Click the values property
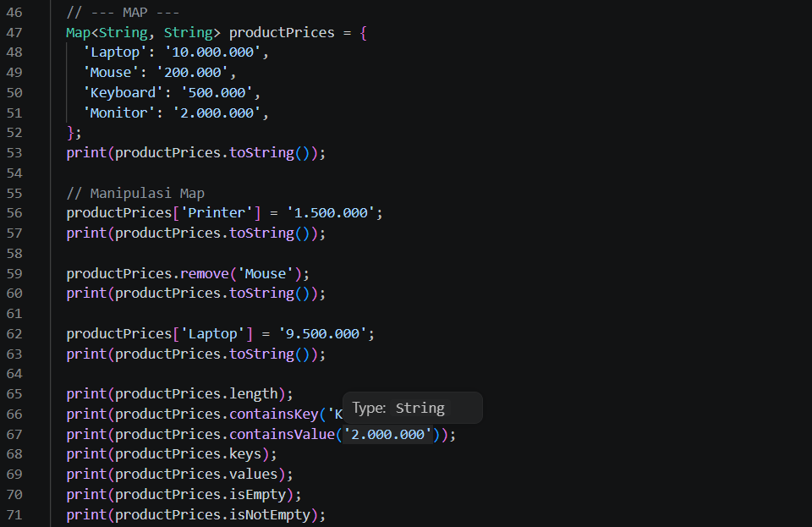 point(253,475)
